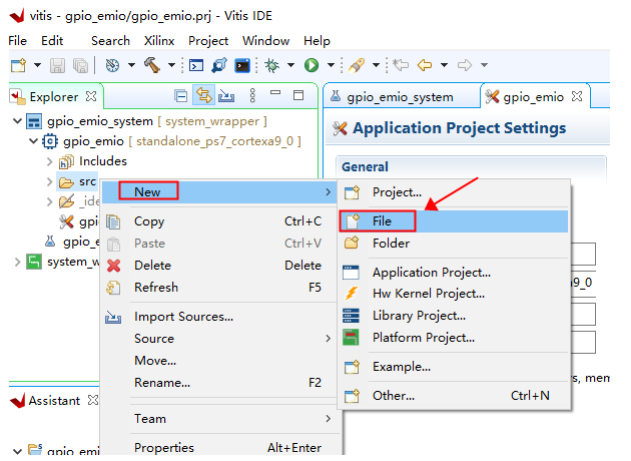Open the New wizard dropdown arrow

(x=37, y=65)
